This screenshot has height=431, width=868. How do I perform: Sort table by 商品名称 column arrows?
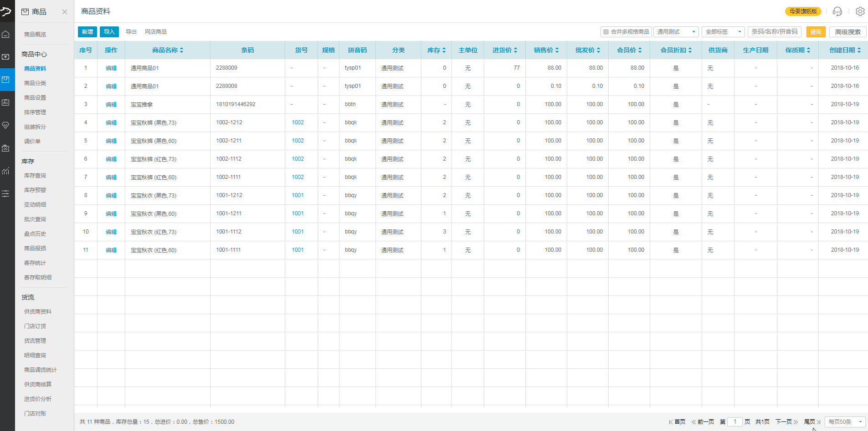click(x=181, y=50)
